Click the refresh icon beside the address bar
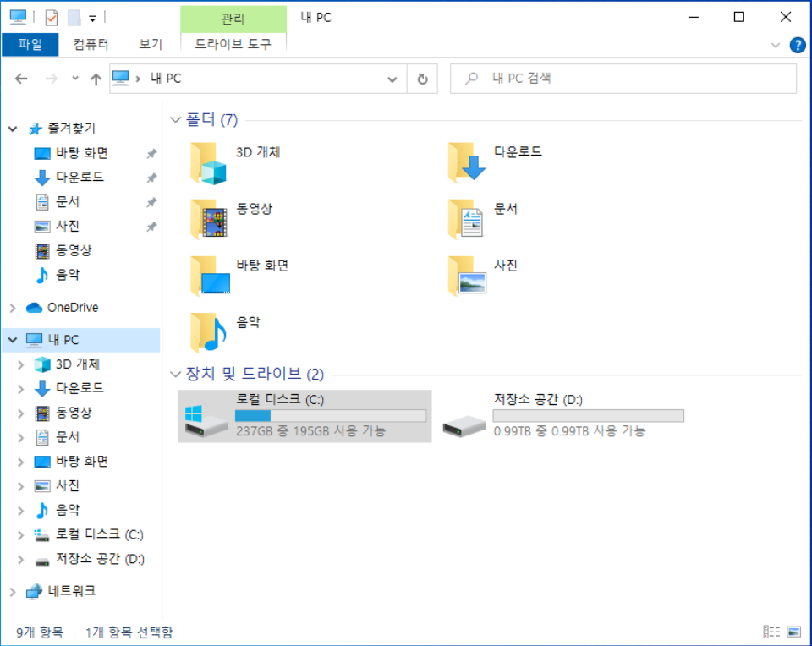812x646 pixels. click(x=420, y=78)
